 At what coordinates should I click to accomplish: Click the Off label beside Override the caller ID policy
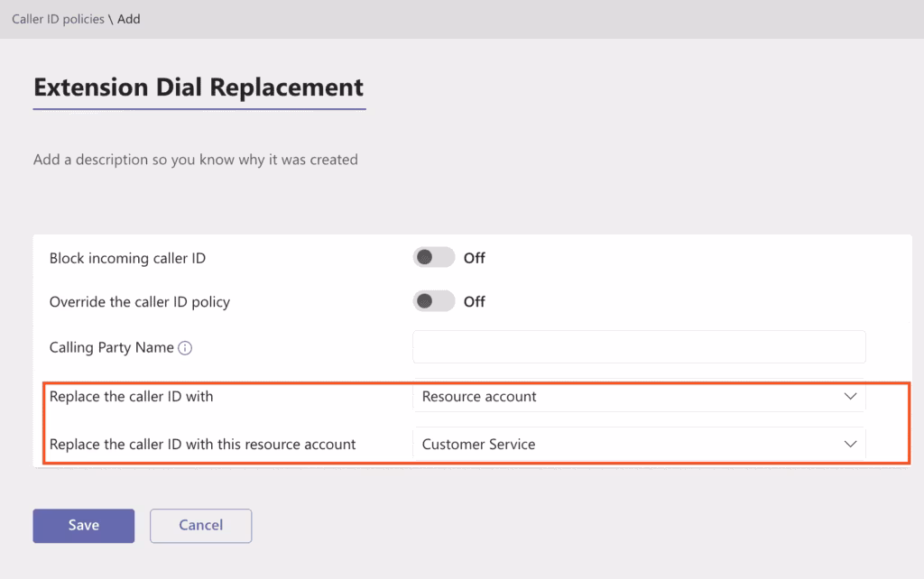point(475,300)
